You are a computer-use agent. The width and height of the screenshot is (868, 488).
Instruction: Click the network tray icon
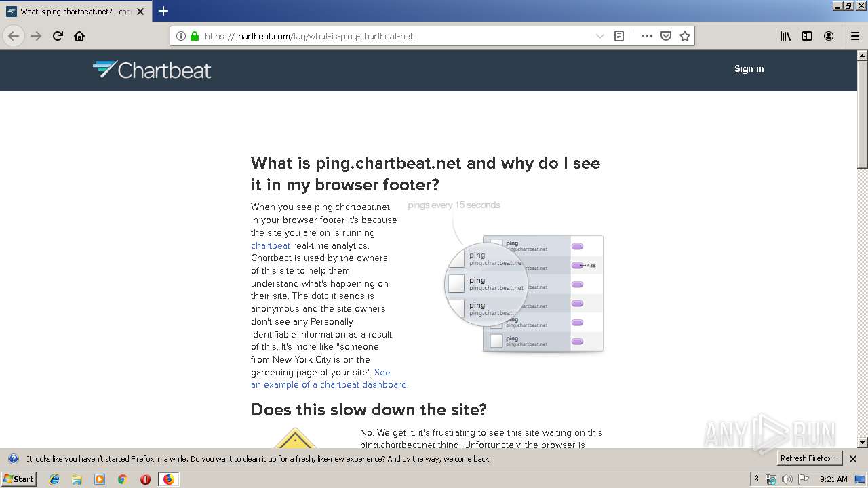point(771,479)
